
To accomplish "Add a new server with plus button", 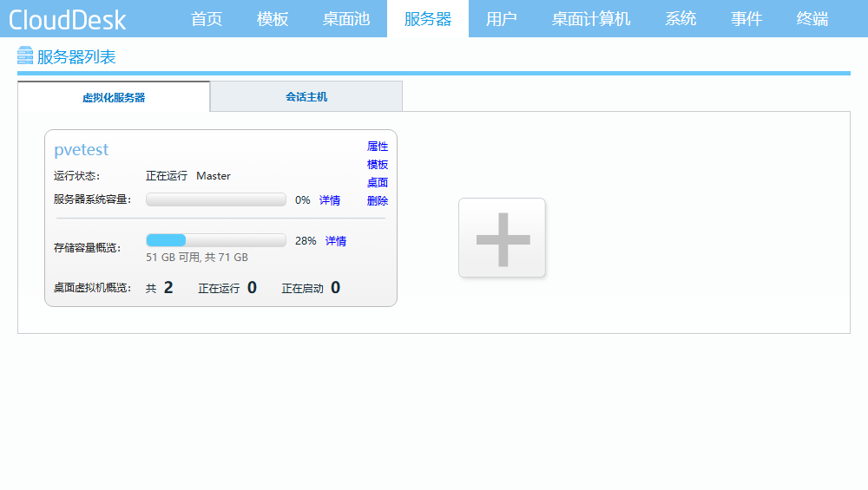I will [x=502, y=238].
